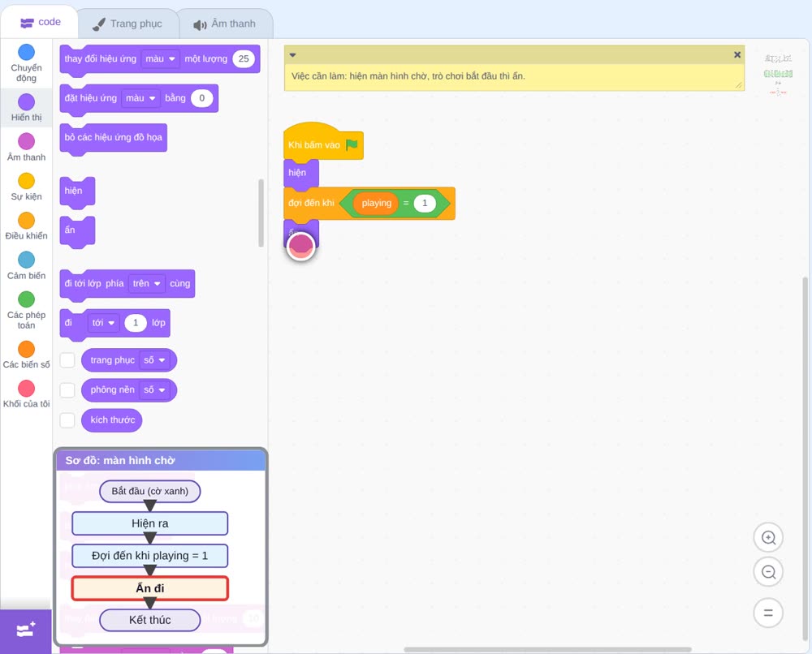Screen dimensions: 812x654
Task: Select the Âm thanh category circle
Action: [x=26, y=141]
